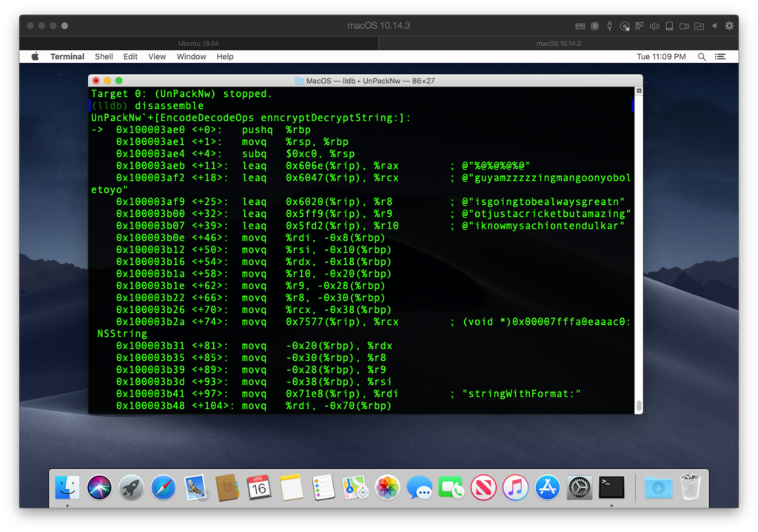Image resolution: width=758 pixels, height=532 pixels.
Task: Click the keyboard icon in VM toolbar
Action: tap(579, 26)
